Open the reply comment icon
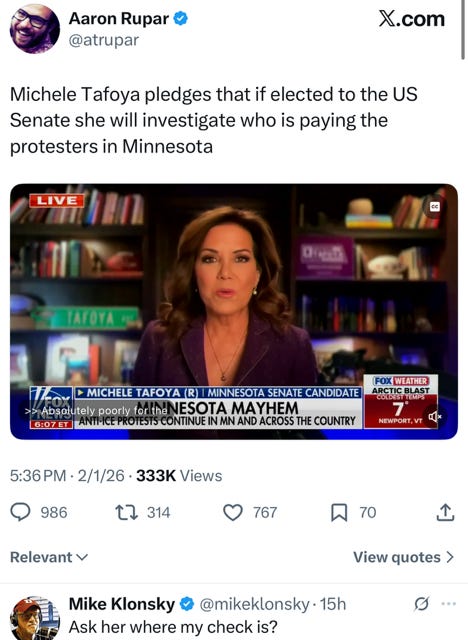 tap(20, 512)
